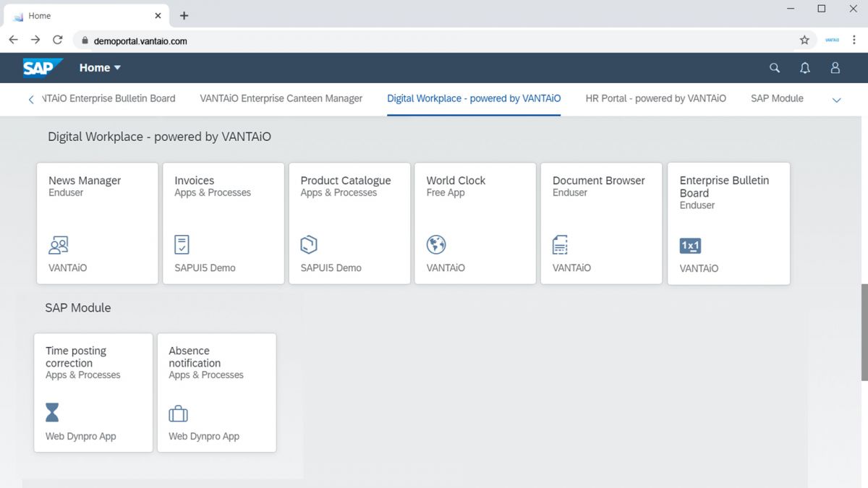Select HR Portal - powered by VANTAiO tab

656,98
